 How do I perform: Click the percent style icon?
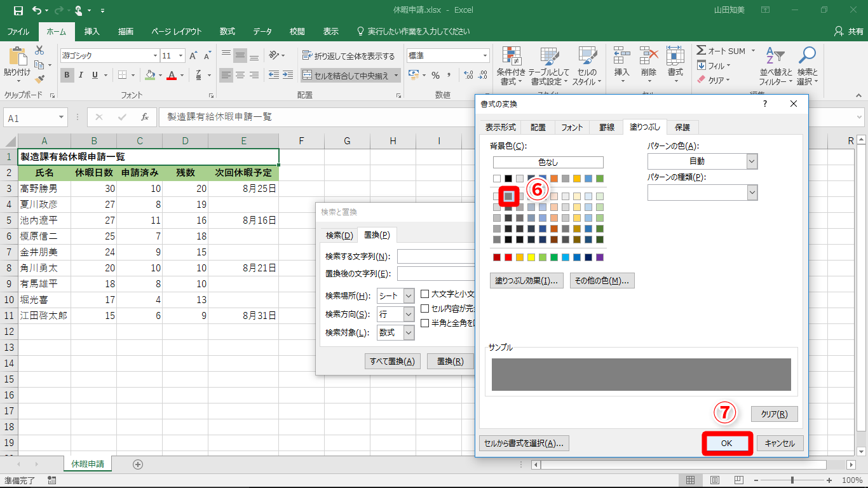(x=436, y=75)
